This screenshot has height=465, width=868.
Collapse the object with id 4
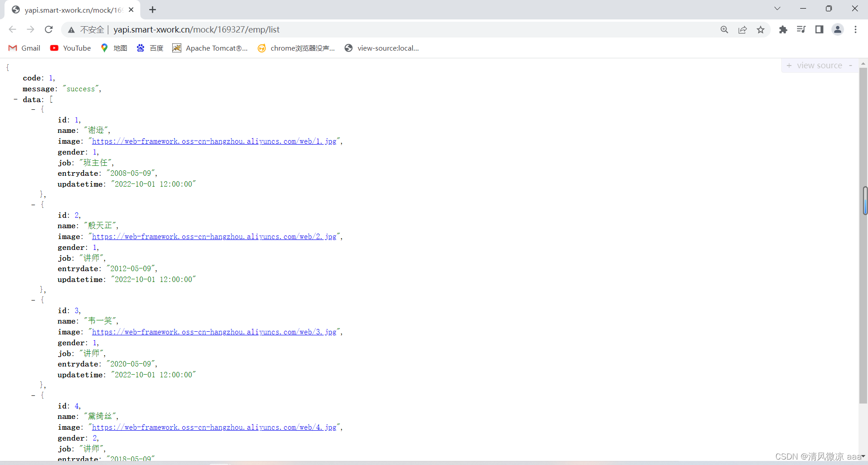coord(33,395)
